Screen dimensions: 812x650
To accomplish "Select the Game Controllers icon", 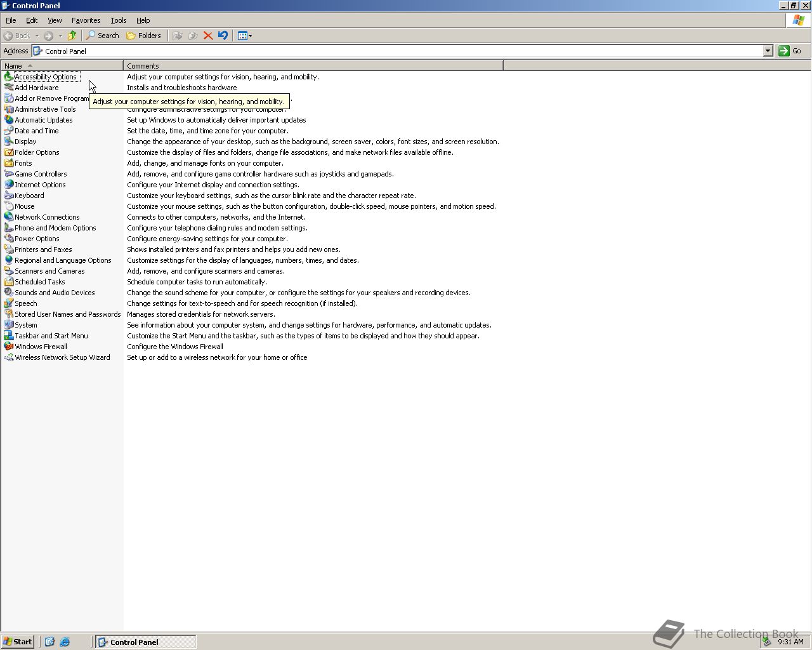I will tap(9, 174).
